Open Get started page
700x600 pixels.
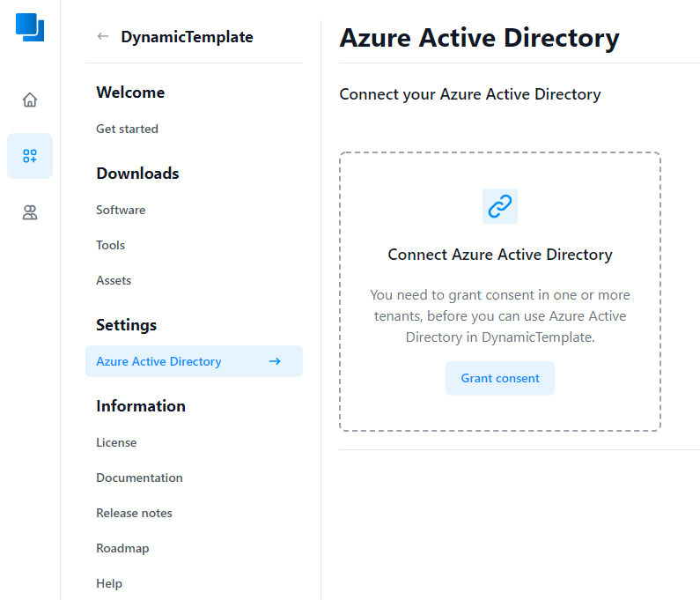tap(127, 129)
